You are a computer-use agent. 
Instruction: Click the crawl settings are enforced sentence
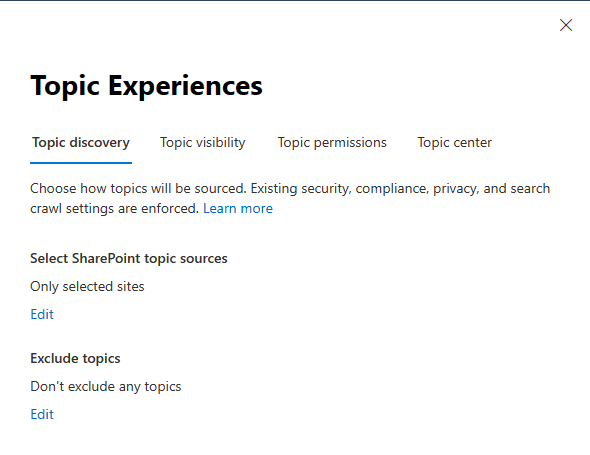pos(114,208)
